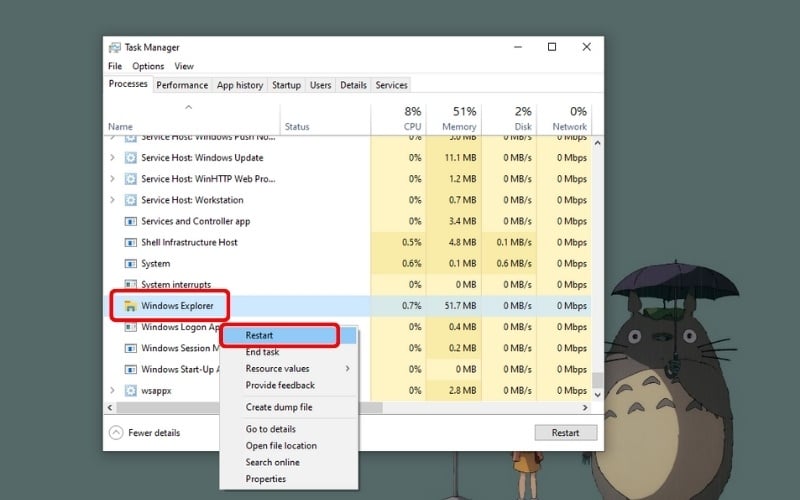Screen dimensions: 800x500
Task: Click the 0.6 MB/s disk cell
Action: pos(509,264)
